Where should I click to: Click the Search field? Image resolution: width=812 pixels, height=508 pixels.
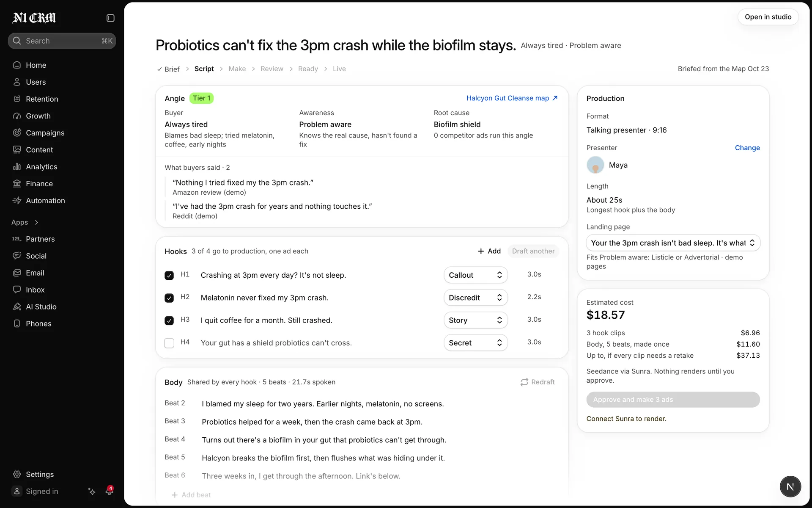(62, 41)
